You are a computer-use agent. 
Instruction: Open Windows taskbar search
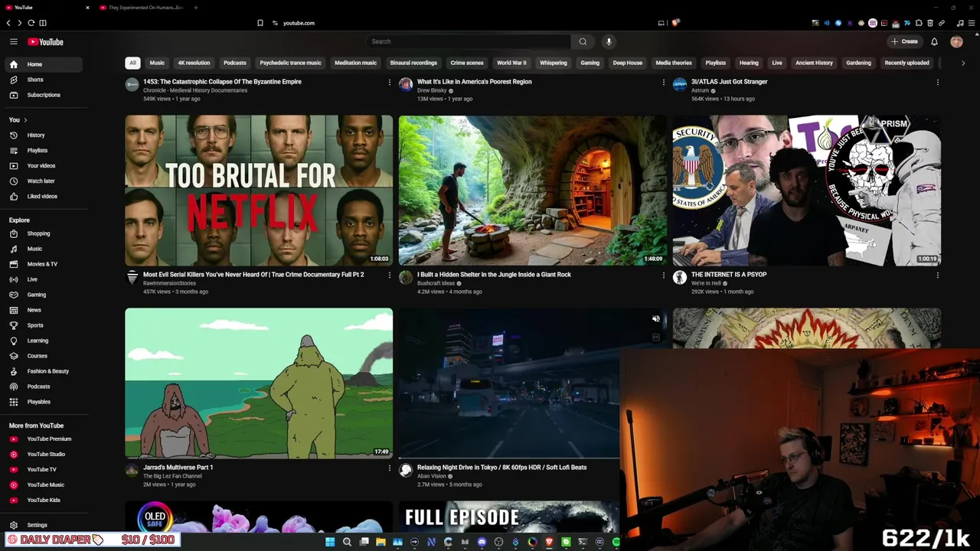(347, 542)
